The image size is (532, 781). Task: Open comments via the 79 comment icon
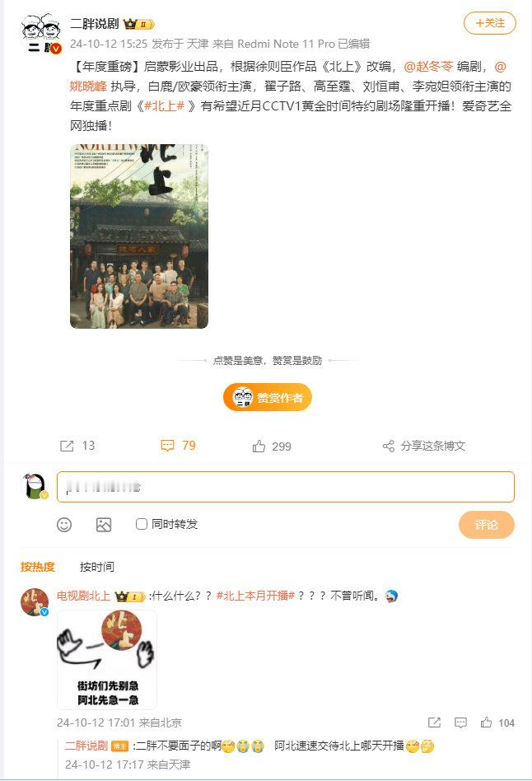coord(167,446)
